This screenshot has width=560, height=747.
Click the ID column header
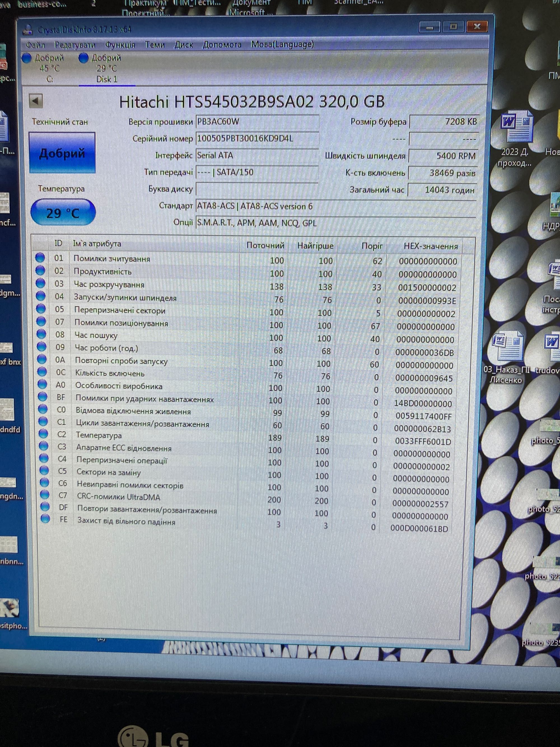pyautogui.click(x=59, y=243)
